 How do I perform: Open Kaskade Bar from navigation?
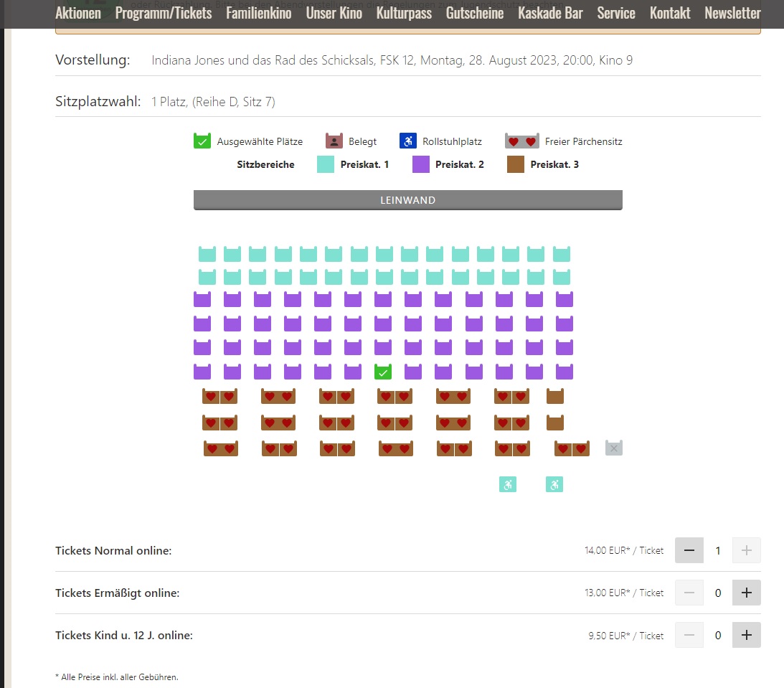click(x=550, y=13)
